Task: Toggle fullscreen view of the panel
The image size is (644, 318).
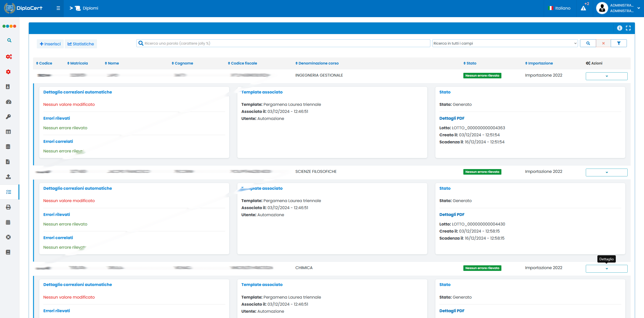Action: (x=628, y=28)
